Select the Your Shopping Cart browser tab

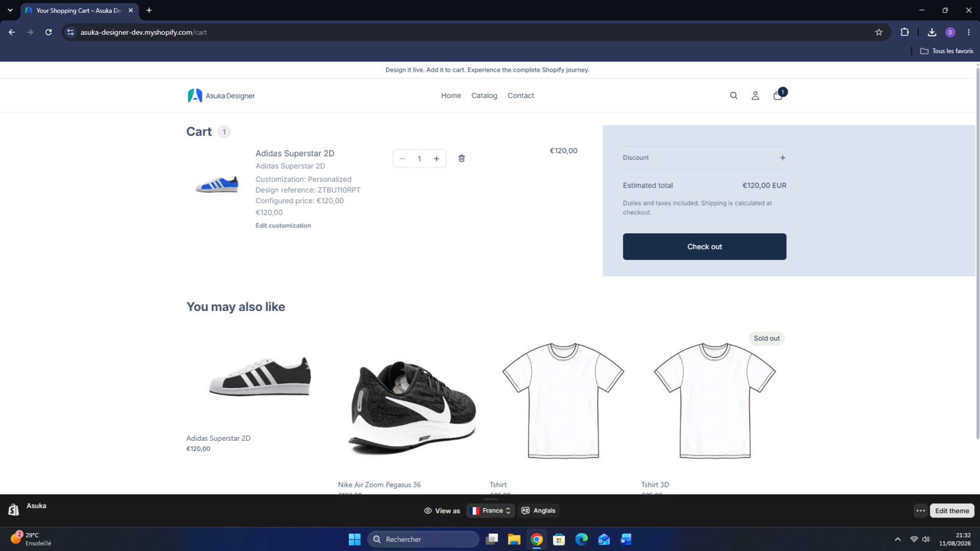[80, 10]
